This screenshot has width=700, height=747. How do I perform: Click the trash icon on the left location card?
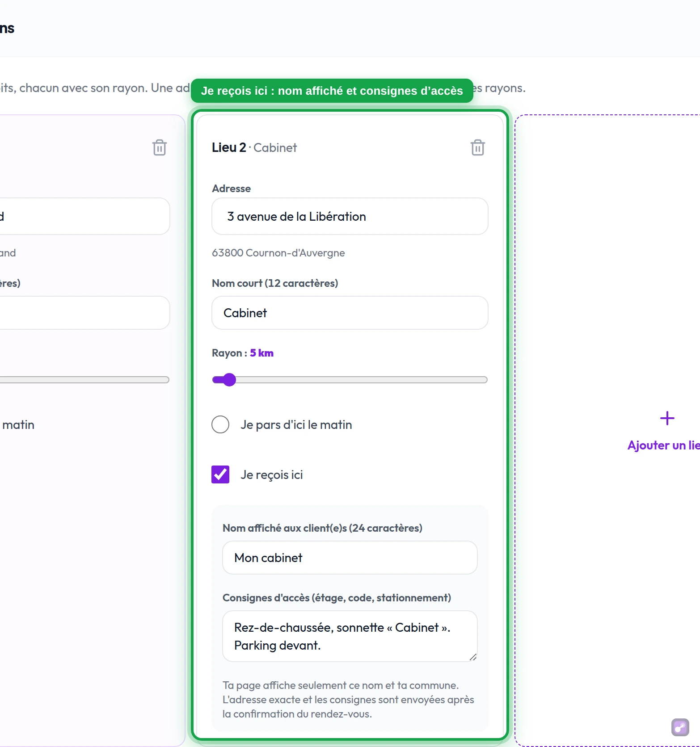159,147
